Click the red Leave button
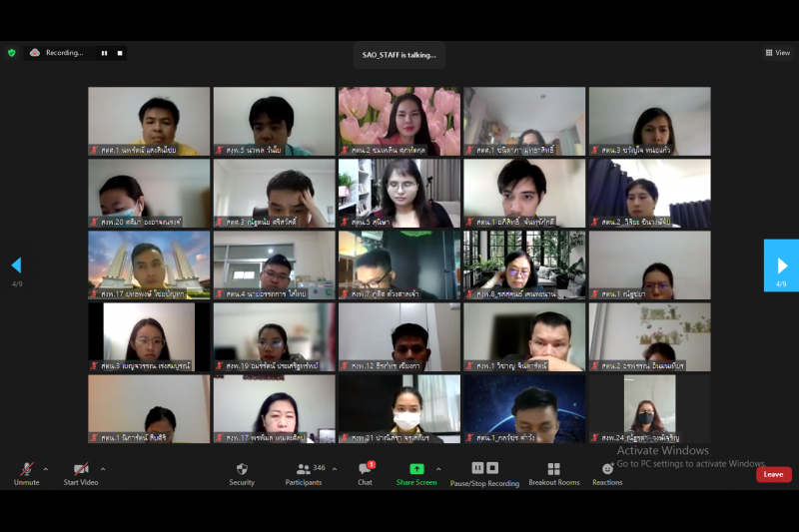 (x=773, y=474)
